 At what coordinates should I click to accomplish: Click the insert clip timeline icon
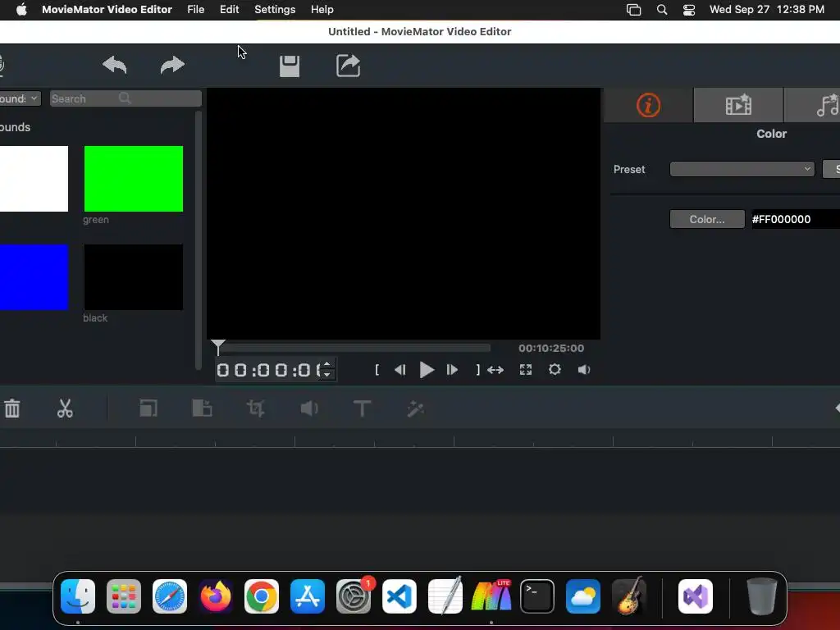[x=202, y=409]
